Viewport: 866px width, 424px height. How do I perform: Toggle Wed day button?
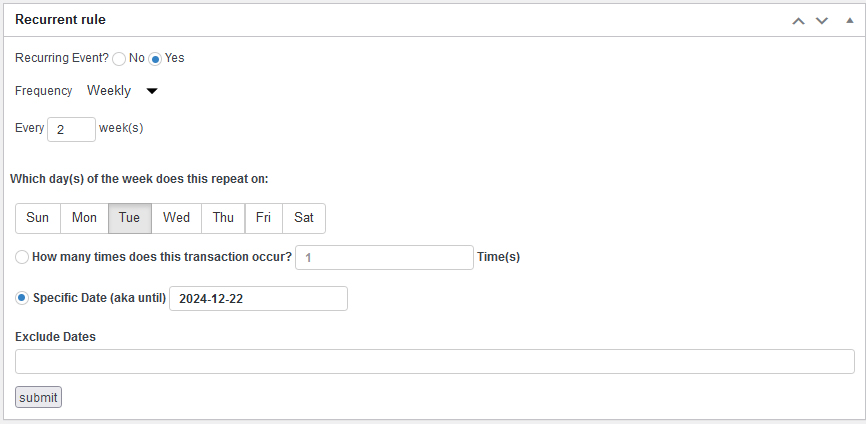tap(176, 218)
